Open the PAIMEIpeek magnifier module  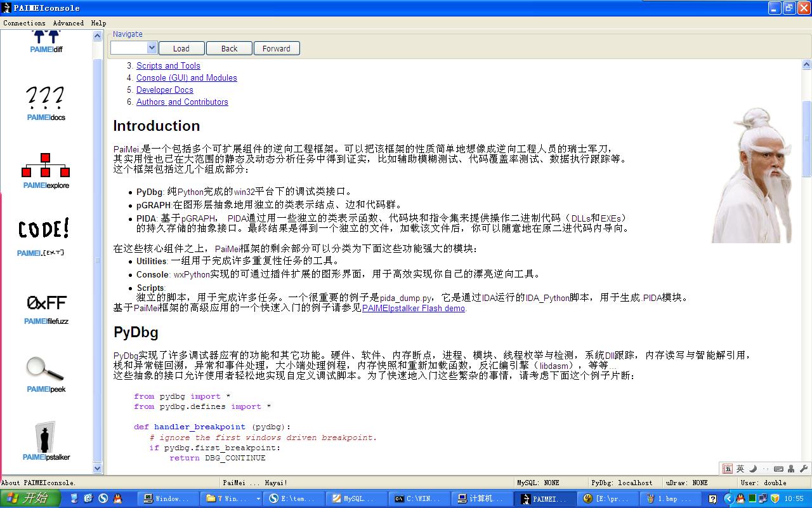tap(46, 375)
